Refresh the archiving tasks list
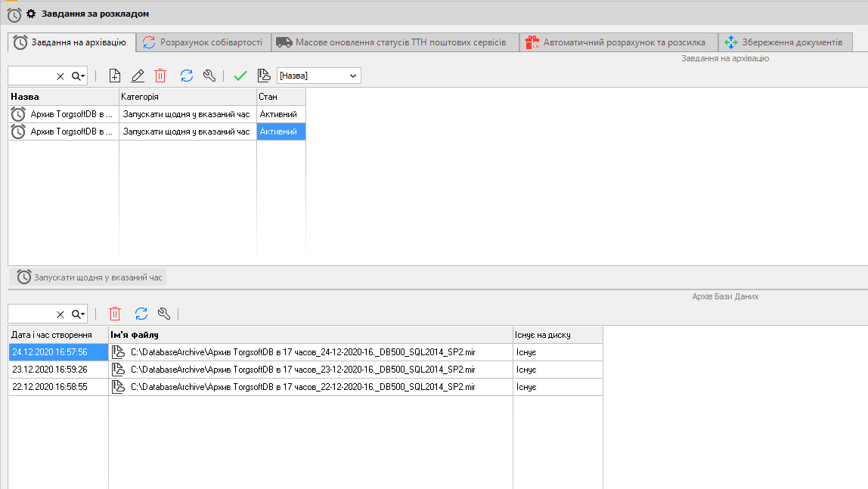The height and width of the screenshot is (489, 868). (x=187, y=76)
